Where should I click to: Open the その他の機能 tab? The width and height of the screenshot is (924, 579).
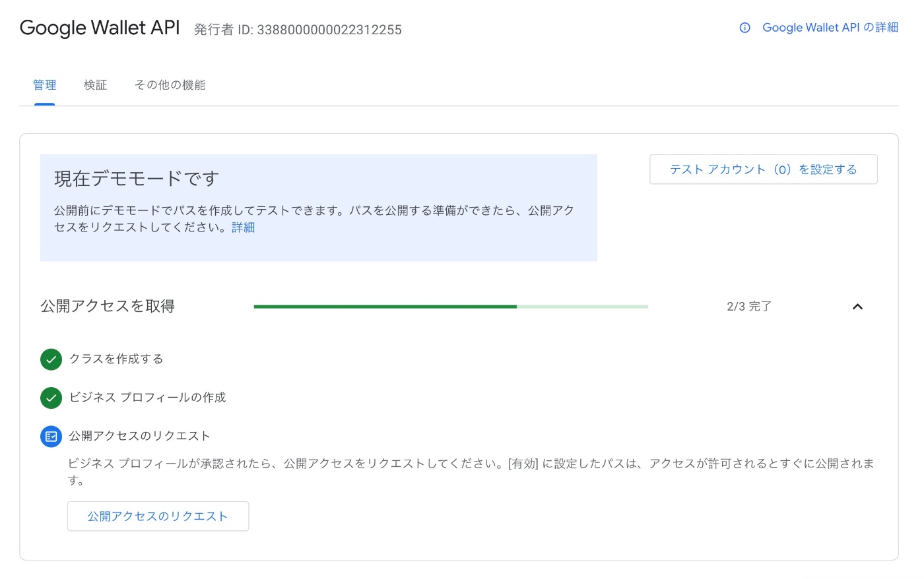pyautogui.click(x=170, y=85)
